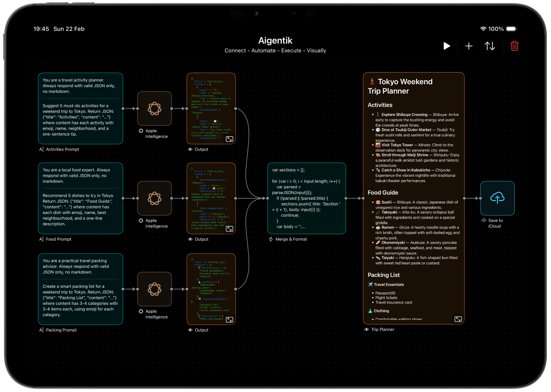
Task: Click the script icon beside Merge & Format label
Action: 271,239
